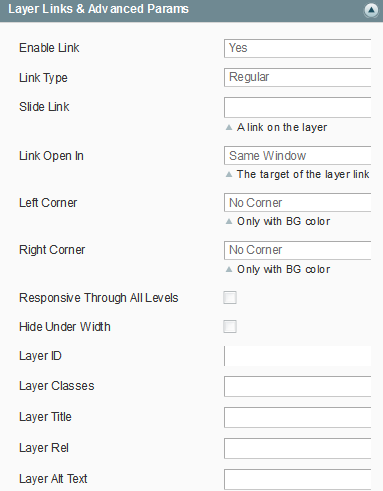The image size is (383, 491).
Task: Click the Layer Alt Text field
Action: pyautogui.click(x=297, y=479)
